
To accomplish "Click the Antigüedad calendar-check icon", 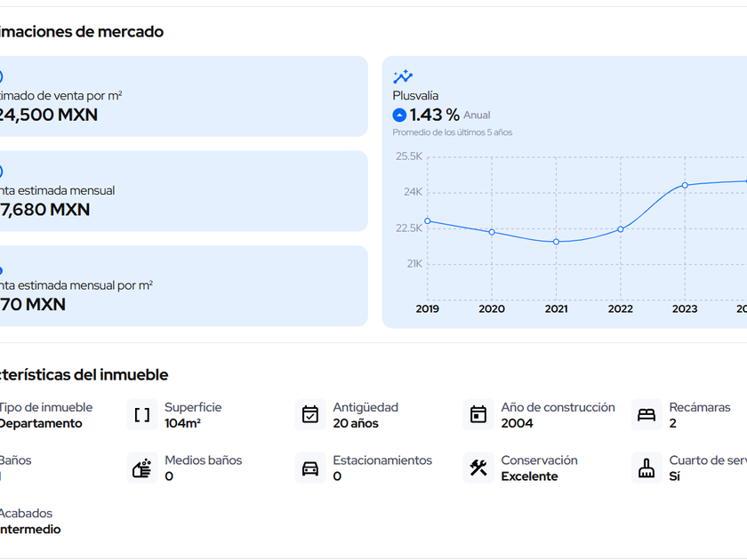I will 310,415.
